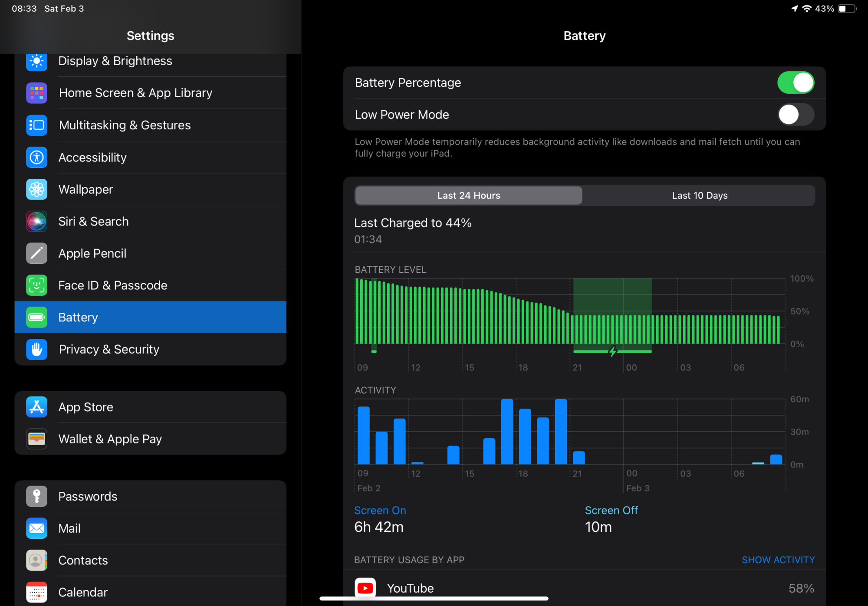Tap the Wallpaper flower icon
Image resolution: width=868 pixels, height=606 pixels.
[36, 190]
